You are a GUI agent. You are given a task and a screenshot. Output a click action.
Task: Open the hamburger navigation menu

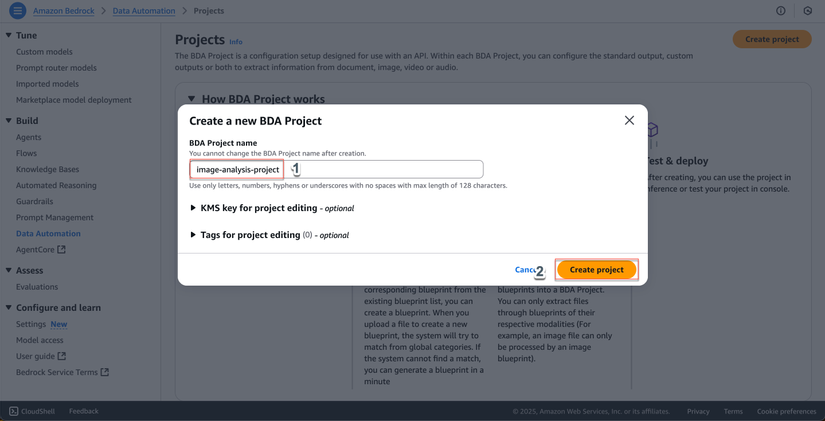point(17,11)
